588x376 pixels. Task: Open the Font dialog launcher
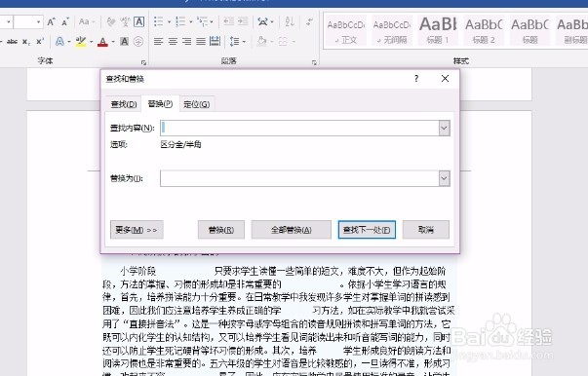[143, 62]
